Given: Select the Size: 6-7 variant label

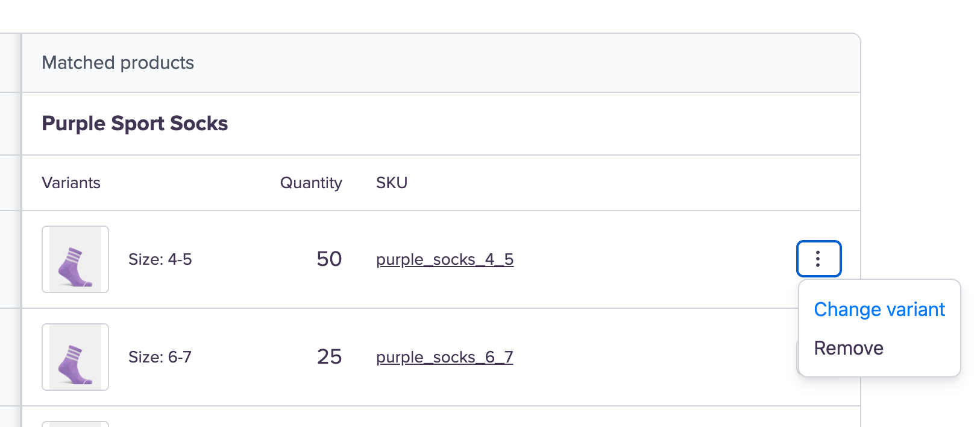Looking at the screenshot, I should [160, 357].
